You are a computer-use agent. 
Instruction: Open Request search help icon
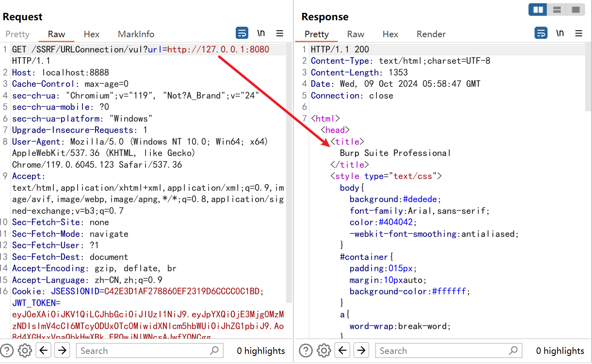coord(7,350)
